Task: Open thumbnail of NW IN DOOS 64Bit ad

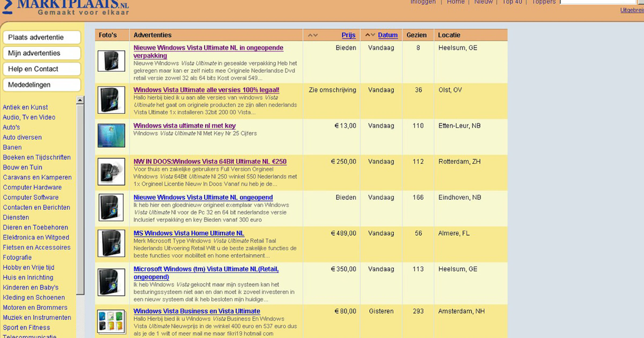Action: 111,172
